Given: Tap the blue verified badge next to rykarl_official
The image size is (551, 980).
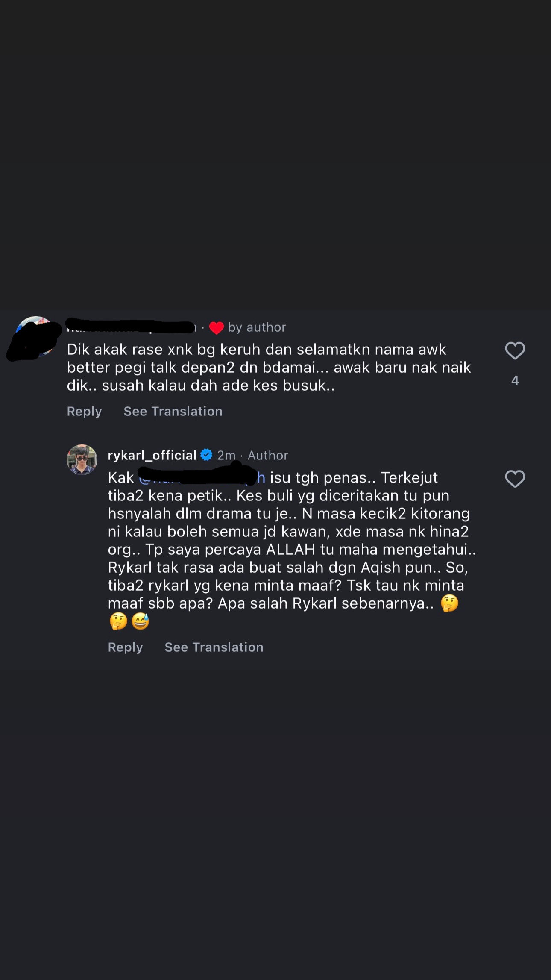Looking at the screenshot, I should pyautogui.click(x=206, y=455).
